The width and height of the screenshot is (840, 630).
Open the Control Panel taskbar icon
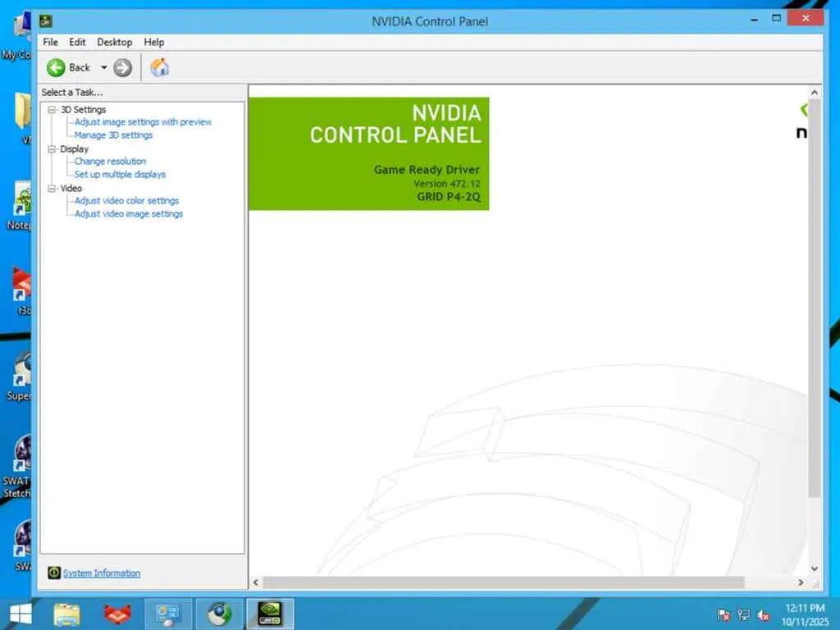(x=167, y=614)
